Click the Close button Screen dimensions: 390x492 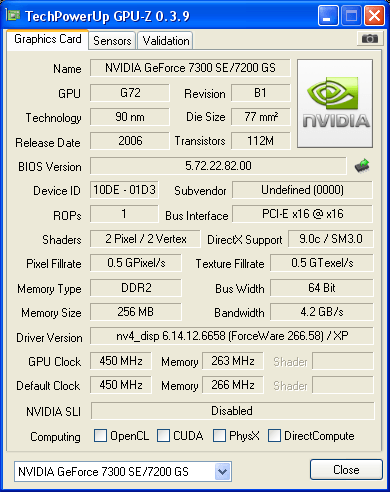tap(346, 470)
